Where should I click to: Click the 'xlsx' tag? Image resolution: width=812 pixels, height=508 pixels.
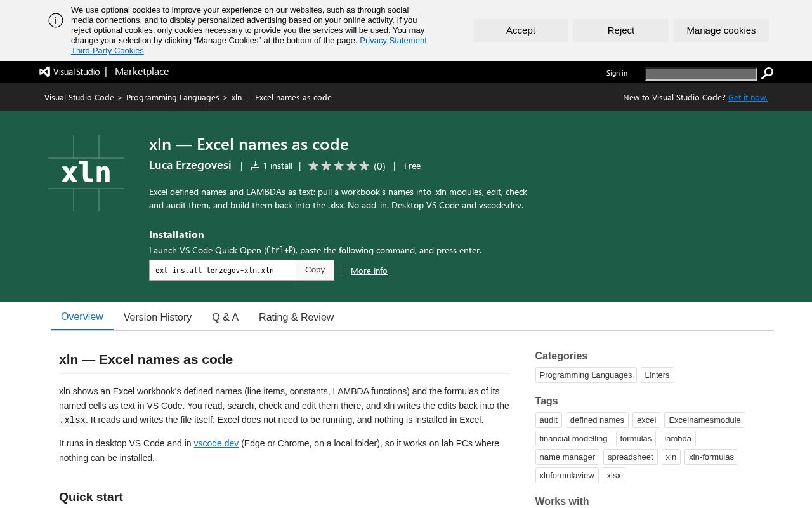(614, 476)
